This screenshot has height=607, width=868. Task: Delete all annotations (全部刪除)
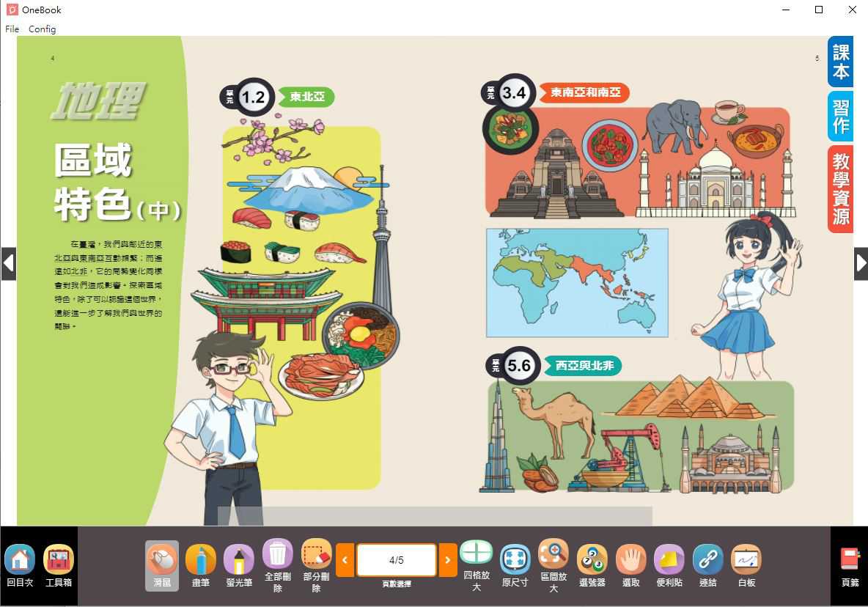pos(278,565)
